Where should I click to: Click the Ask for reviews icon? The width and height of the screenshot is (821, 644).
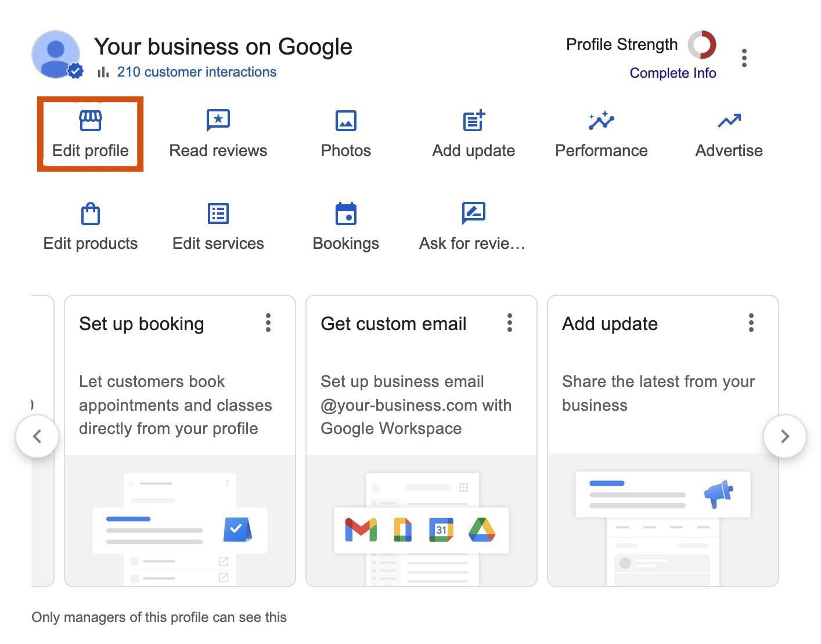[474, 214]
